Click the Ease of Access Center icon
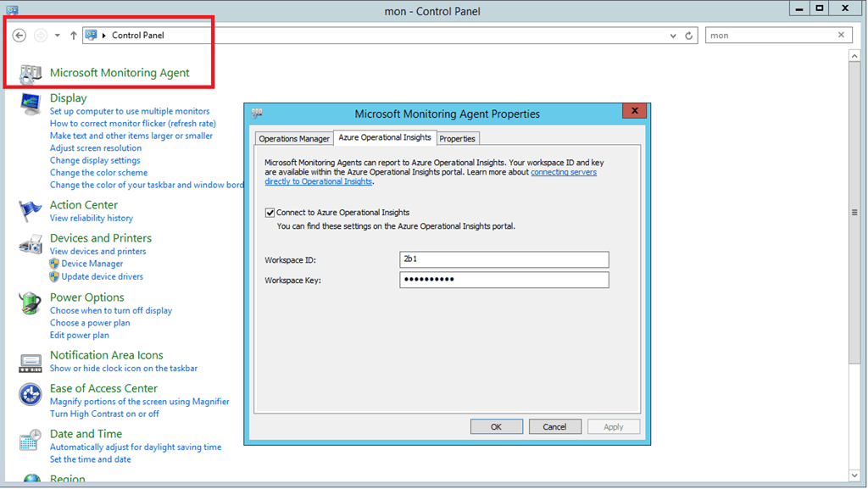 coord(30,394)
